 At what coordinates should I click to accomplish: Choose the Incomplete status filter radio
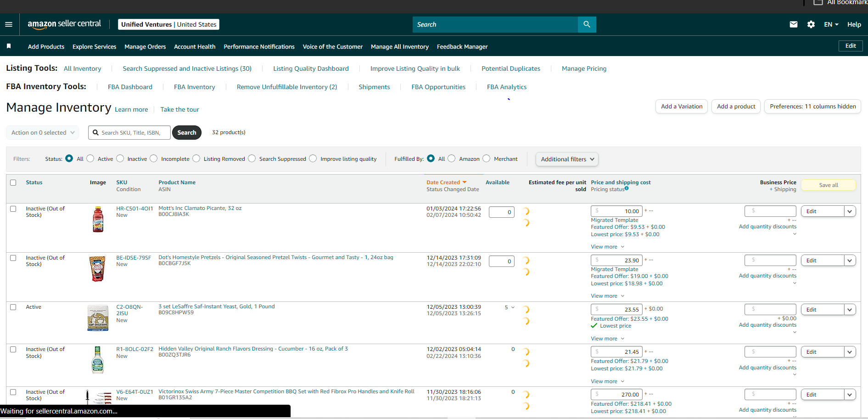point(154,159)
